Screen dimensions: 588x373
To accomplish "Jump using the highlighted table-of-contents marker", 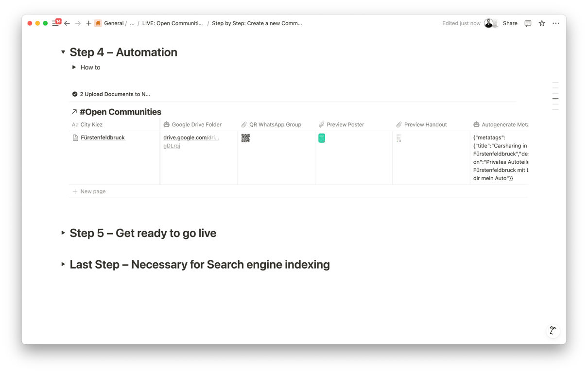I will tap(555, 99).
